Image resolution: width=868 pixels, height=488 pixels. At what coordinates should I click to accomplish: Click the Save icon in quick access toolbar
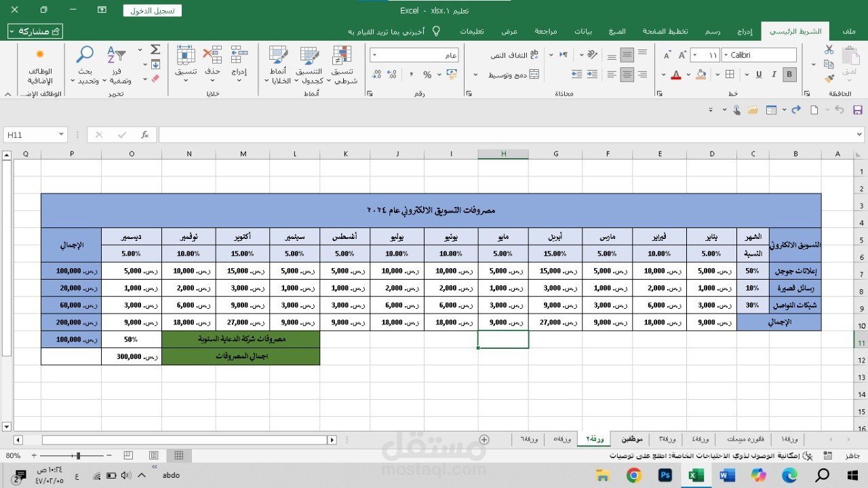pos(857,110)
